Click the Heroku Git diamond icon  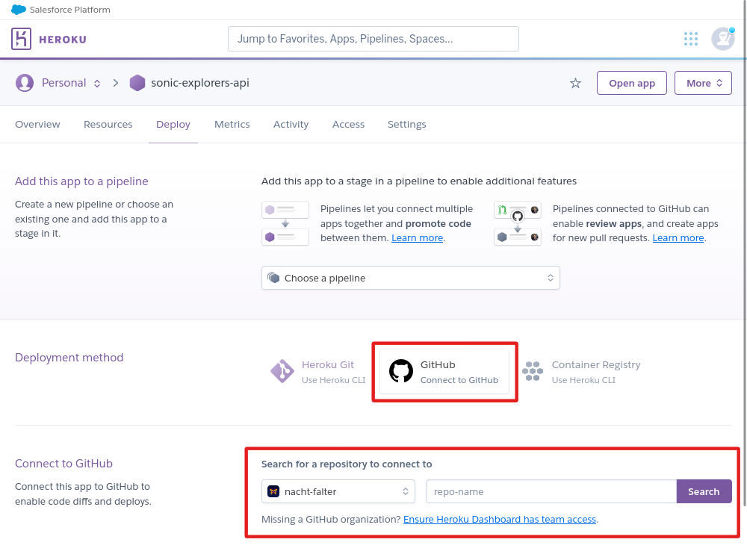282,371
